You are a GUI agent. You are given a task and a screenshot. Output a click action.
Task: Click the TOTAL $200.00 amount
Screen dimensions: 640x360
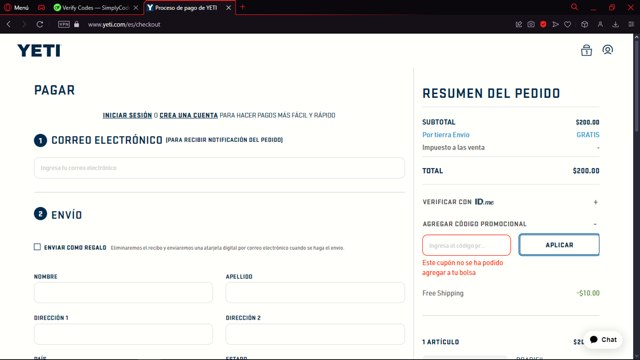click(x=586, y=171)
